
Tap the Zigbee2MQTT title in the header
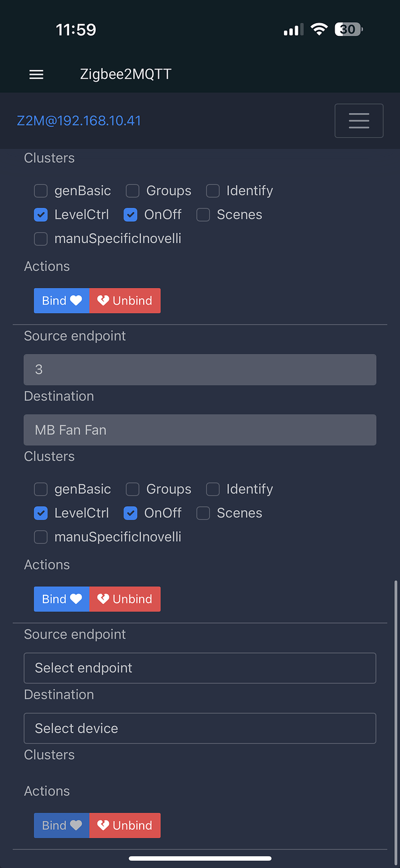(125, 75)
